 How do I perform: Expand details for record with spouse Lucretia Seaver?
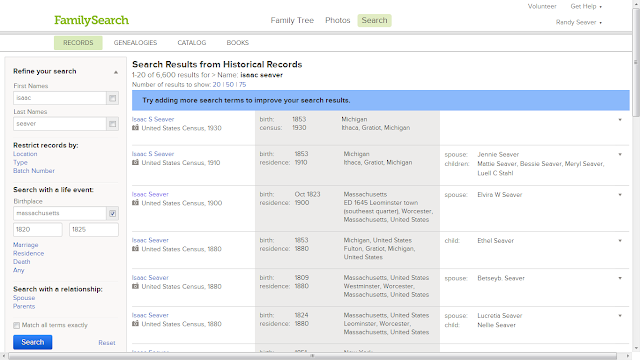tap(620, 316)
